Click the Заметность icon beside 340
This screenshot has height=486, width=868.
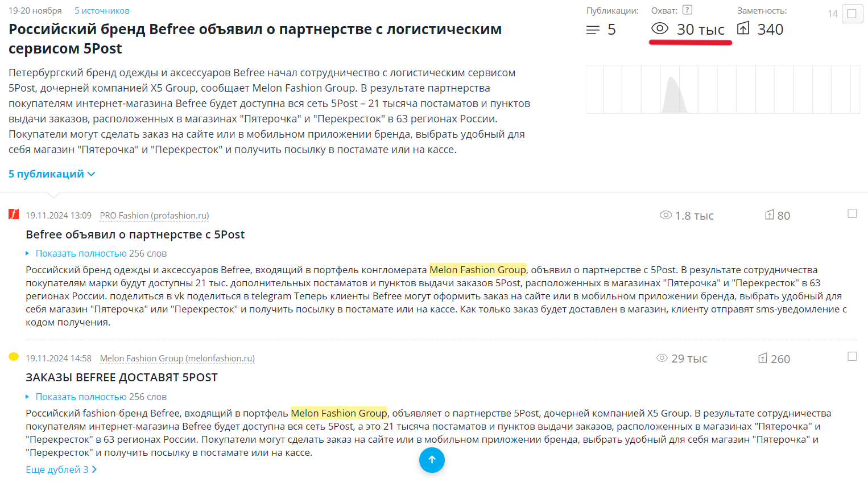point(743,28)
